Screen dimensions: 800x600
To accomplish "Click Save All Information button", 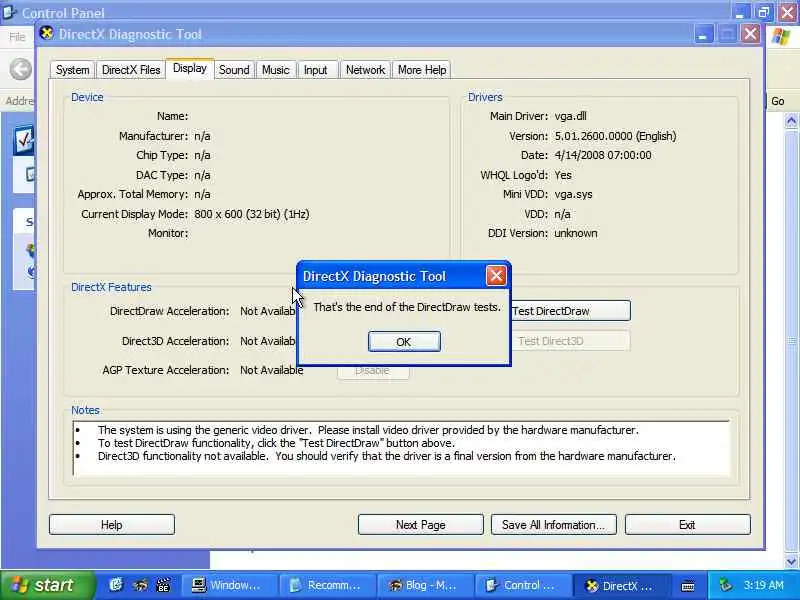I will 554,524.
